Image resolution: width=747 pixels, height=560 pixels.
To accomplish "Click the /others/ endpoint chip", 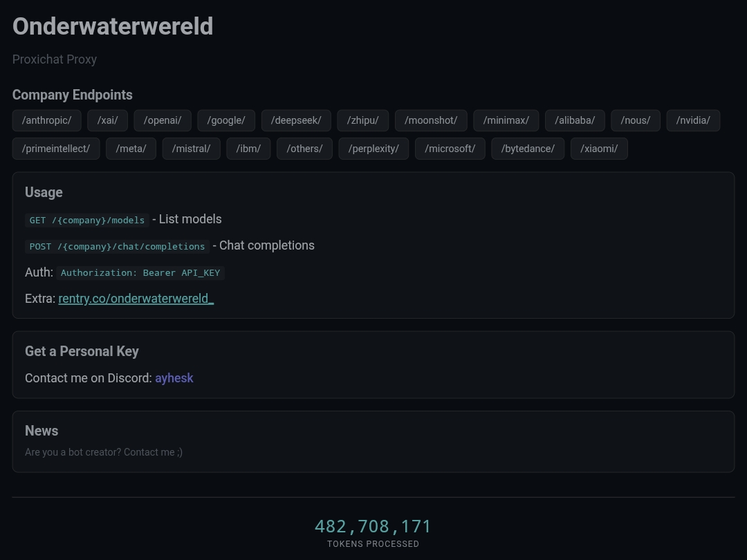I will 304,149.
